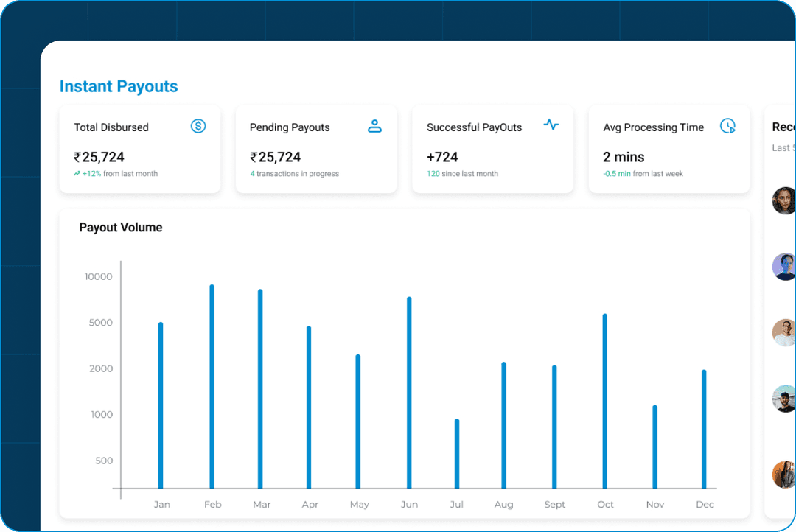Click the Successful PayOuts label
This screenshot has width=796, height=532.
(474, 127)
